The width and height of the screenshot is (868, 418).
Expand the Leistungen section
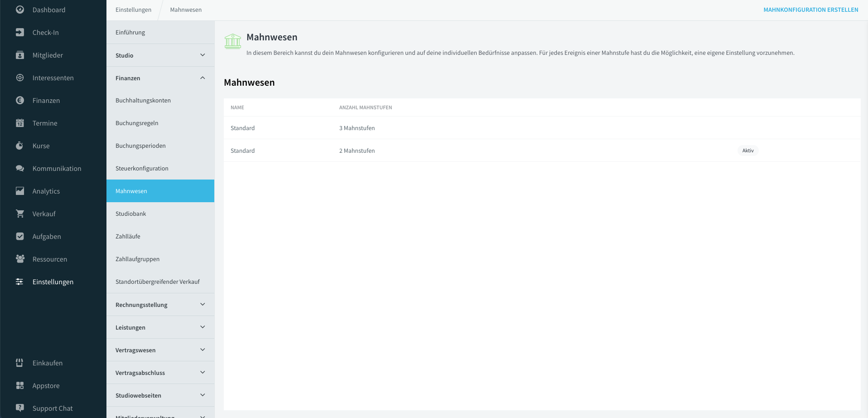click(160, 327)
